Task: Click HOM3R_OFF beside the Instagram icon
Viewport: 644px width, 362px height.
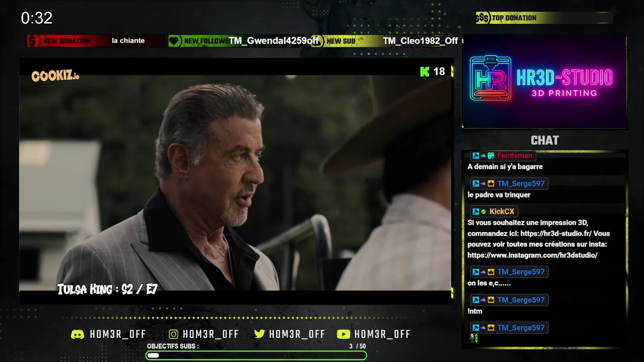Action: point(211,334)
